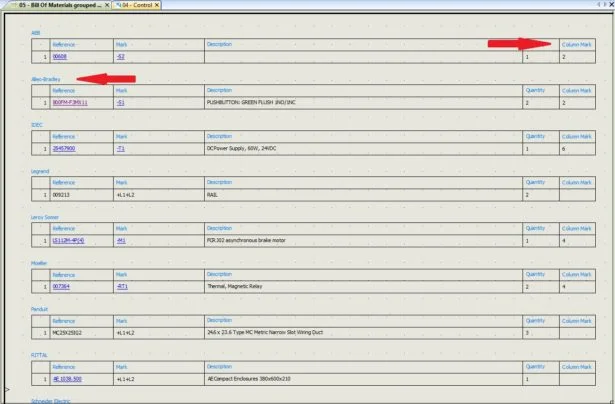Select the IDEC manufacturer heading
615x404 pixels.
click(x=36, y=125)
